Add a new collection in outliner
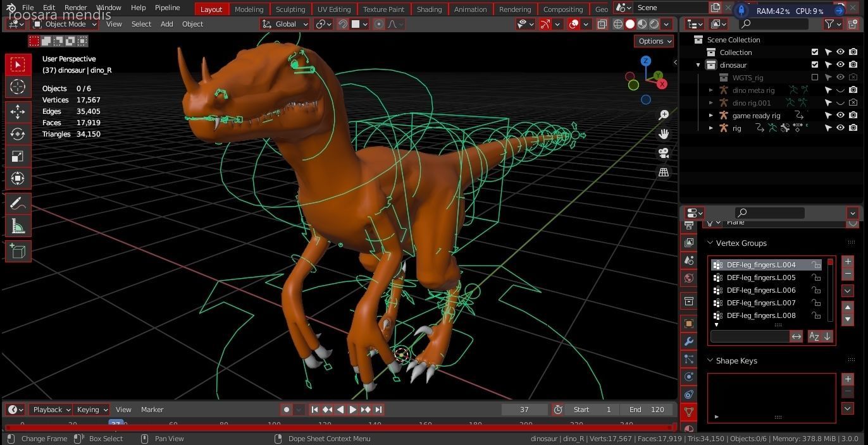This screenshot has height=445, width=868. (853, 24)
